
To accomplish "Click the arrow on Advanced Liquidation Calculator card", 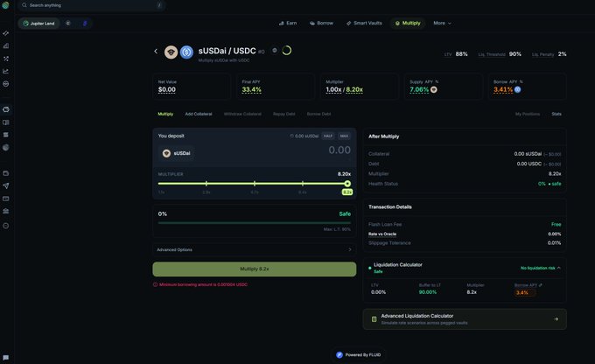I will 556,319.
